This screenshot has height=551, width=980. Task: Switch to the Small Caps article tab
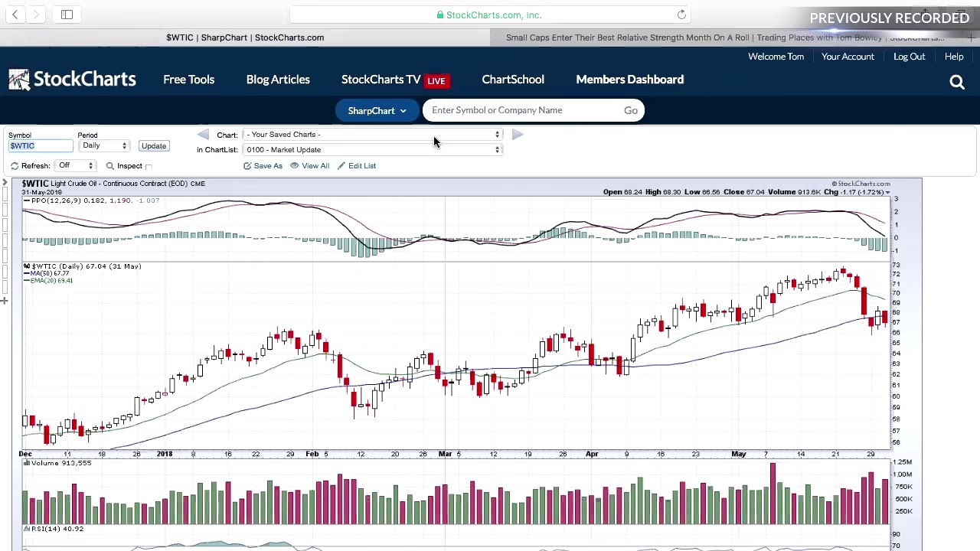pos(725,37)
